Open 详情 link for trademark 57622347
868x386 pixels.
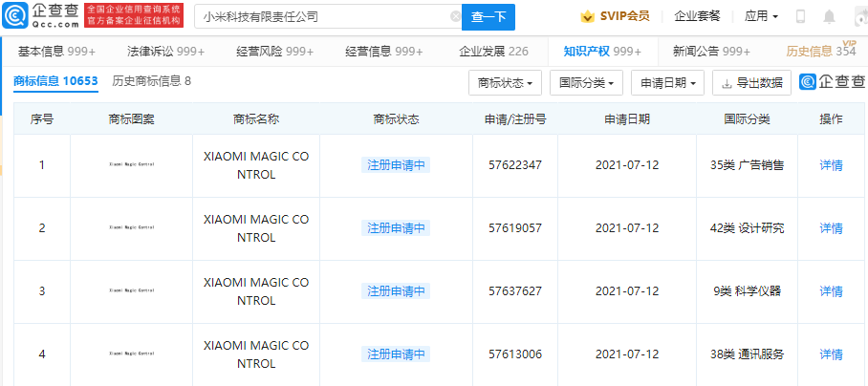[831, 165]
